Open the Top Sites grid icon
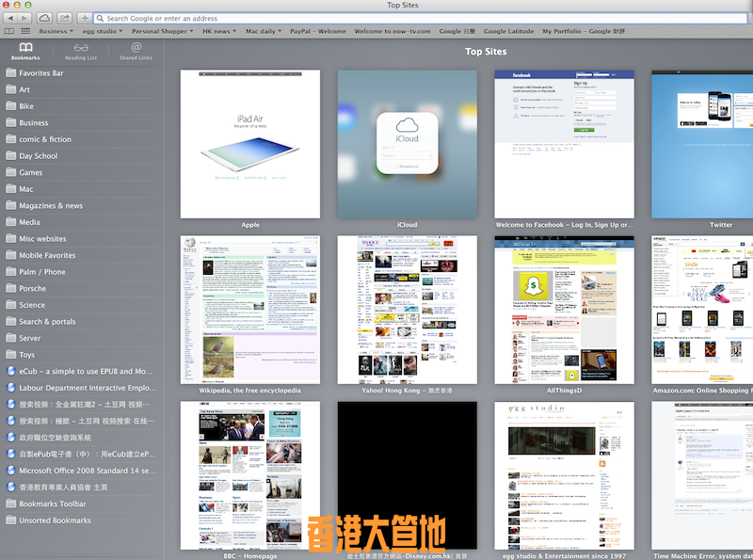Image resolution: width=753 pixels, height=560 pixels. [x=25, y=31]
